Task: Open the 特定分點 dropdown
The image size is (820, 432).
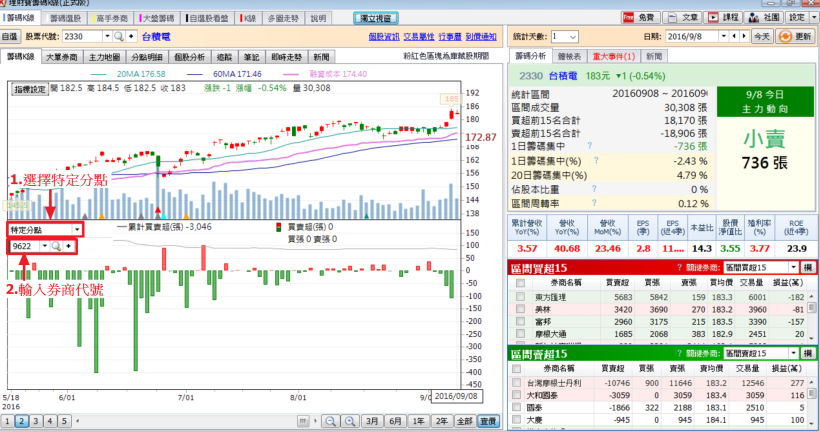Action: (77, 230)
